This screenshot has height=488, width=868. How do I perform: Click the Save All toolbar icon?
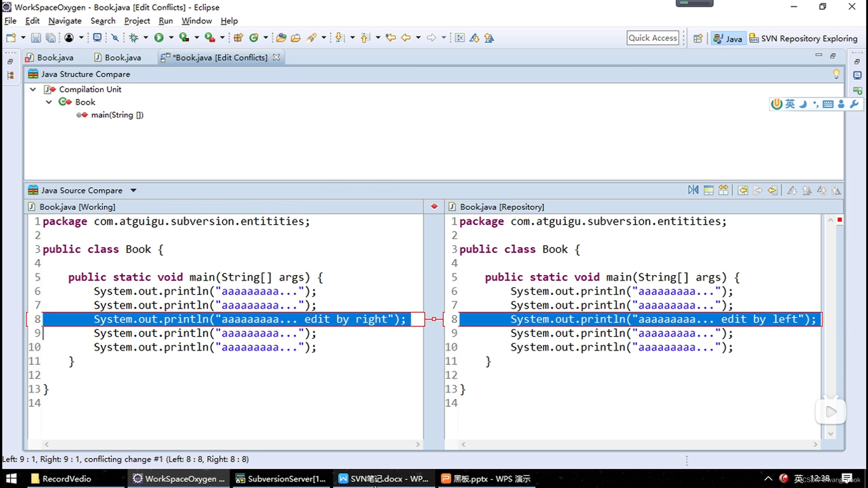(x=51, y=38)
